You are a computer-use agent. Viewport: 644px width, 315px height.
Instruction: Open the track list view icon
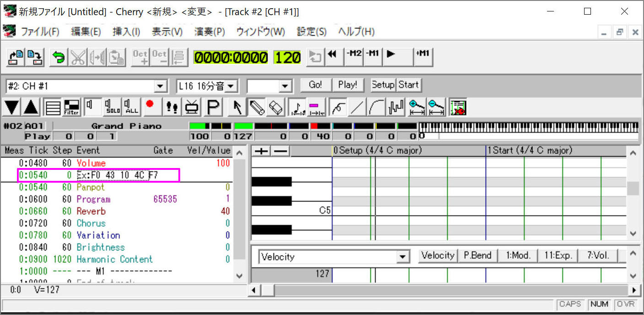tap(54, 107)
